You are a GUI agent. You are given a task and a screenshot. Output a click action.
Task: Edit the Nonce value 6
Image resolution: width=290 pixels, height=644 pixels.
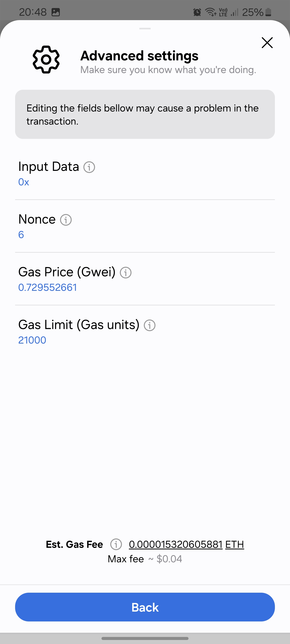(x=21, y=234)
